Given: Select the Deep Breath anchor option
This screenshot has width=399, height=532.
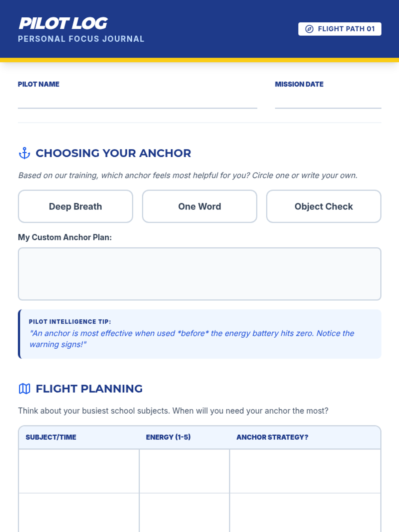Looking at the screenshot, I should [75, 206].
